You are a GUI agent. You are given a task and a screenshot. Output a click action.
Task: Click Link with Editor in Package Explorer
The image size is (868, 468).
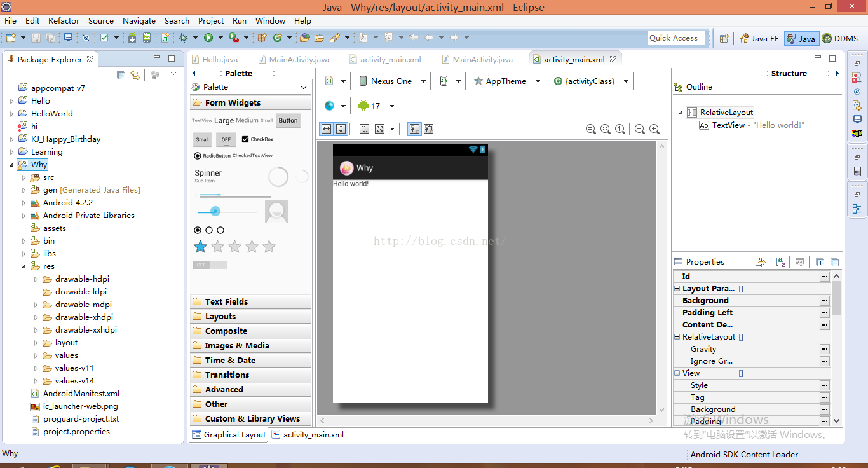point(135,75)
